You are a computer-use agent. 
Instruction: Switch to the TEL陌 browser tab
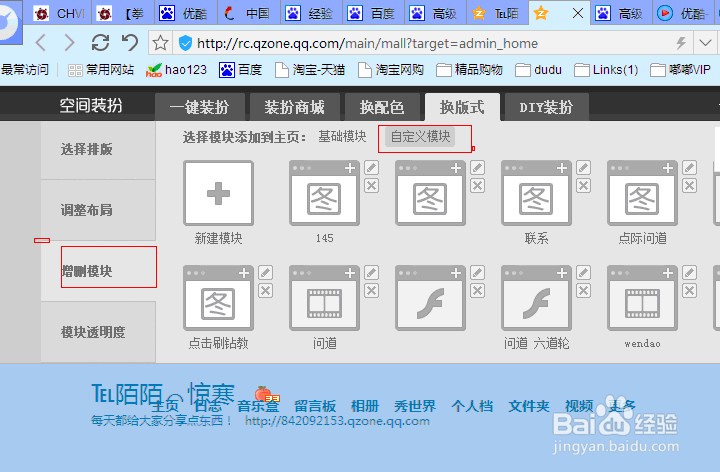[x=498, y=13]
